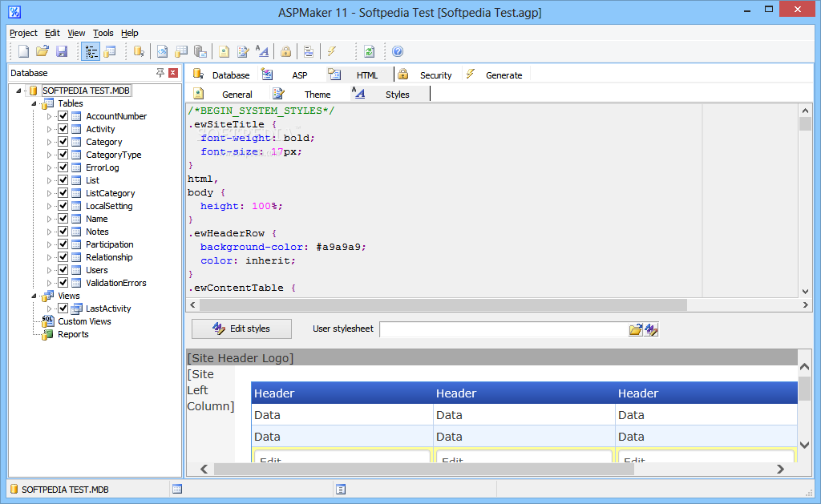Viewport: 821px width, 504px height.
Task: Uncheck the AccountNumber table checkbox
Action: [63, 115]
